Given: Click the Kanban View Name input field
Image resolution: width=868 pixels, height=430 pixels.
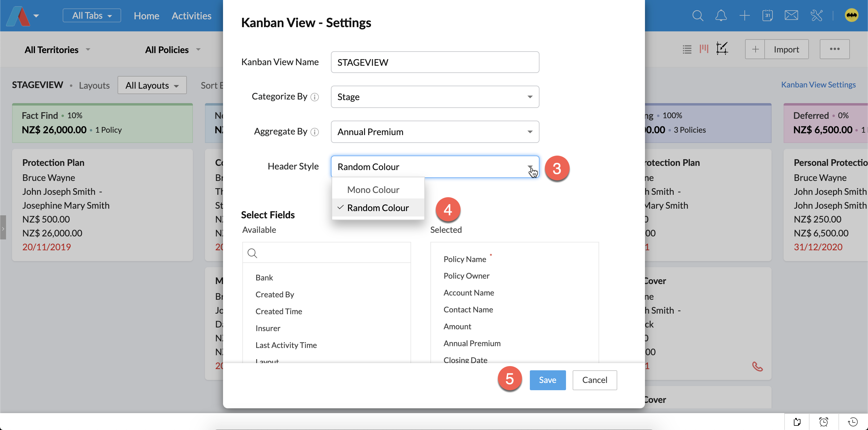Looking at the screenshot, I should point(435,62).
